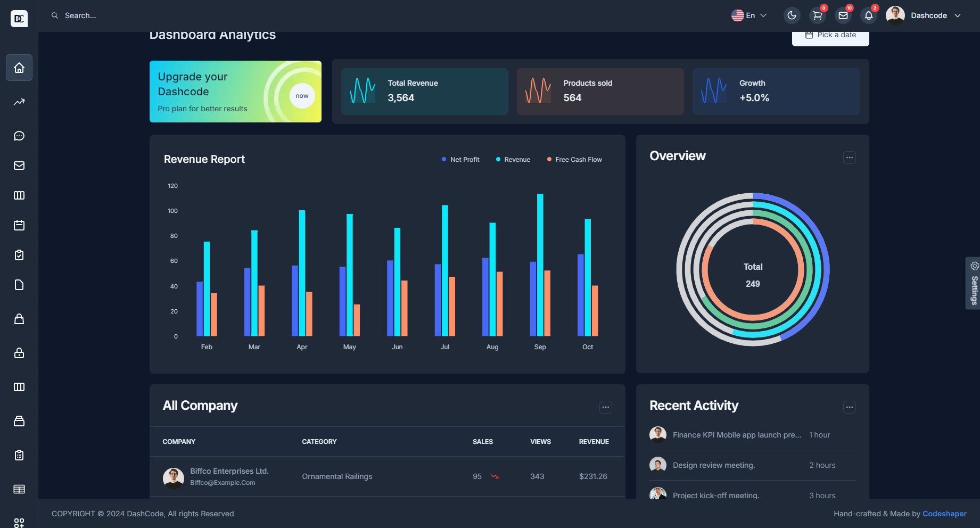Open the Calendar sidebar icon
Image resolution: width=980 pixels, height=528 pixels.
point(19,225)
